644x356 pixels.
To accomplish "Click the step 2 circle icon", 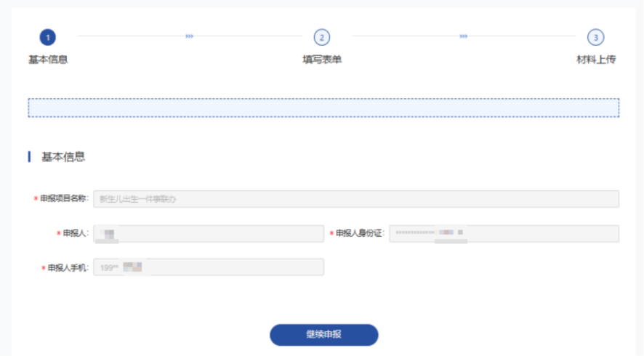I will 321,37.
